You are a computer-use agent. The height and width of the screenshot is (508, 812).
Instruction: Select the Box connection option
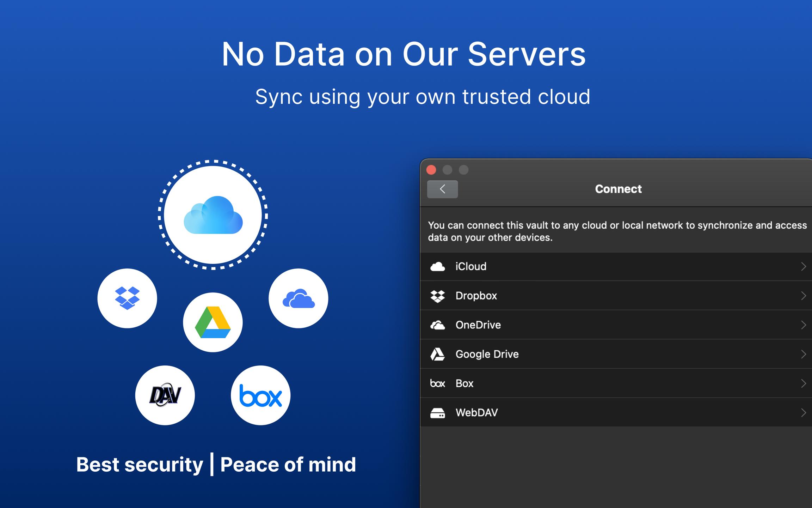coord(465,383)
